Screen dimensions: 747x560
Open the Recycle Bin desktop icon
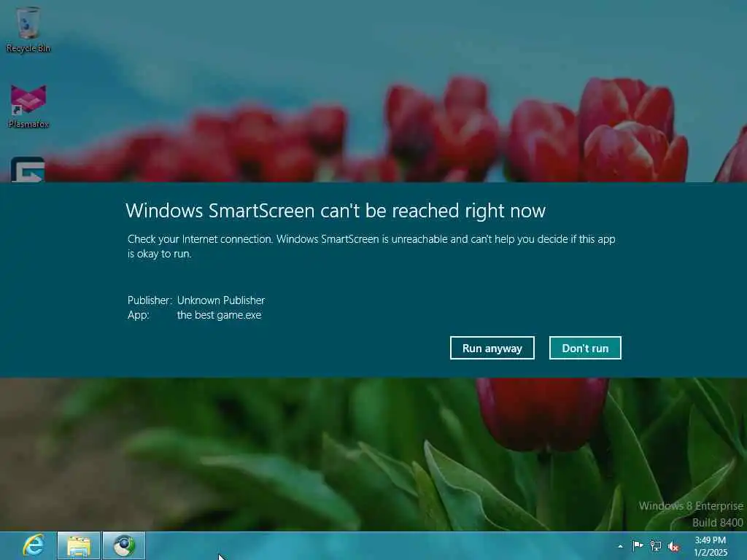[28, 29]
